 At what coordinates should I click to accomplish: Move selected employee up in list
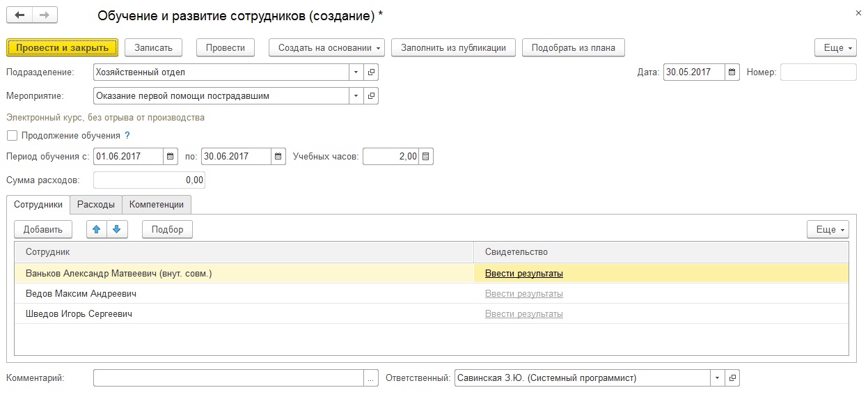[x=97, y=229]
